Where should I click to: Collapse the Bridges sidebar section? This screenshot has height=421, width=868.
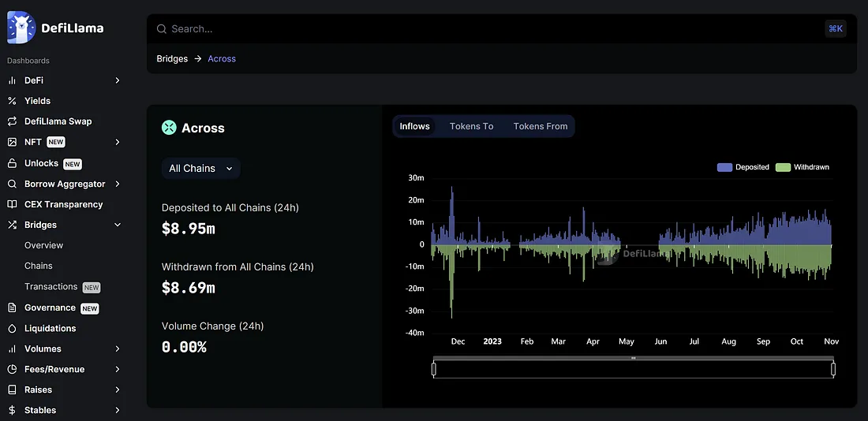pos(118,225)
